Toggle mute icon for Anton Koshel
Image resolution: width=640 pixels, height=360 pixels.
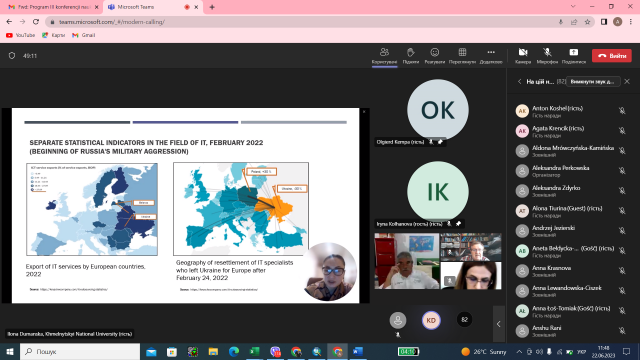click(x=622, y=111)
